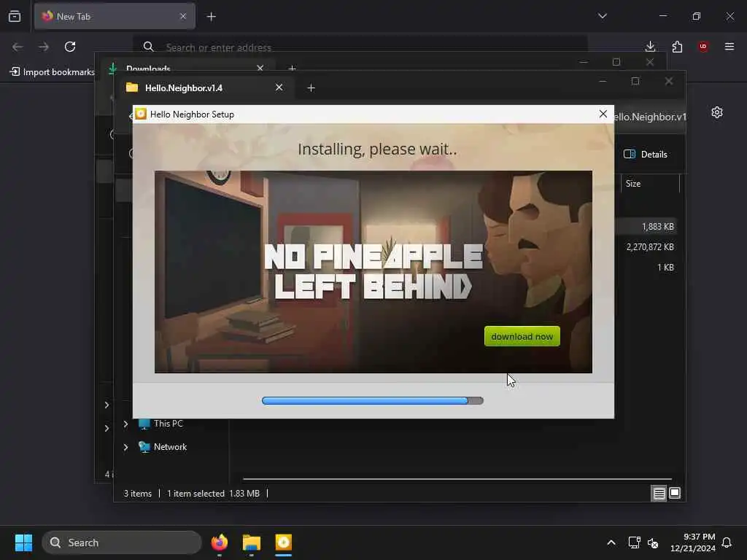This screenshot has height=560, width=747.
Task: Click the installation progress bar
Action: click(x=373, y=400)
